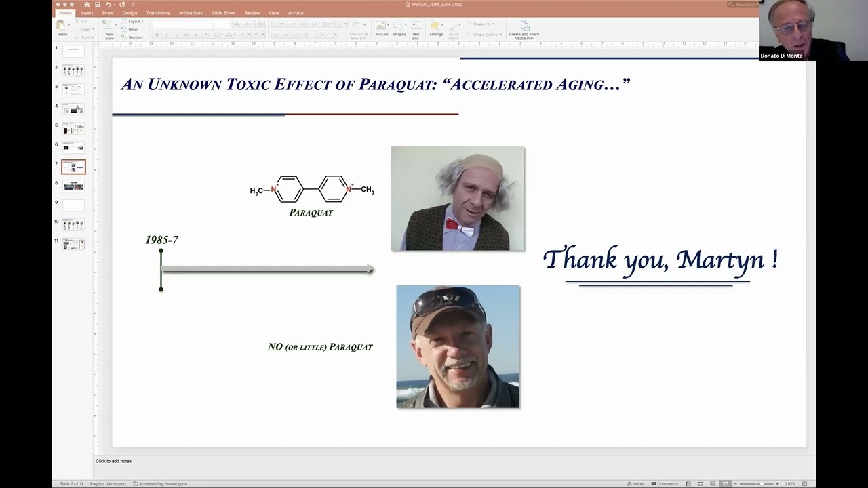This screenshot has width=868, height=488.
Task: Click the Search in Presentation field
Action: click(743, 5)
